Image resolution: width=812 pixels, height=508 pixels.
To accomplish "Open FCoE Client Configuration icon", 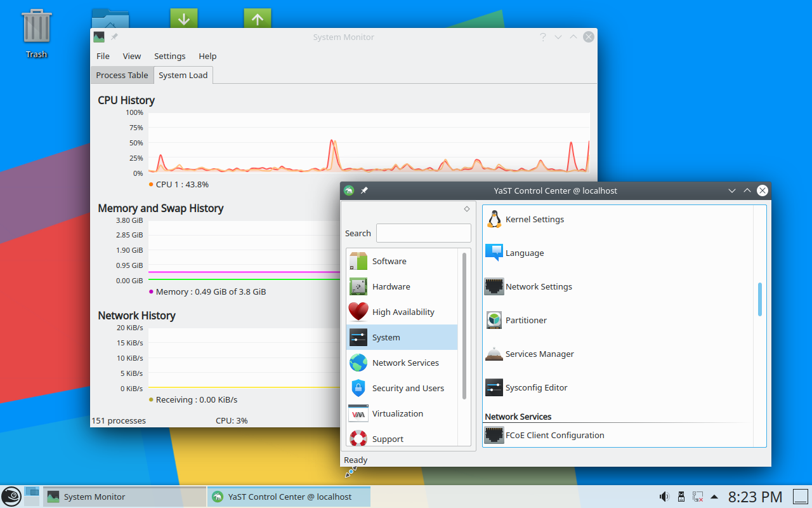I will point(494,435).
